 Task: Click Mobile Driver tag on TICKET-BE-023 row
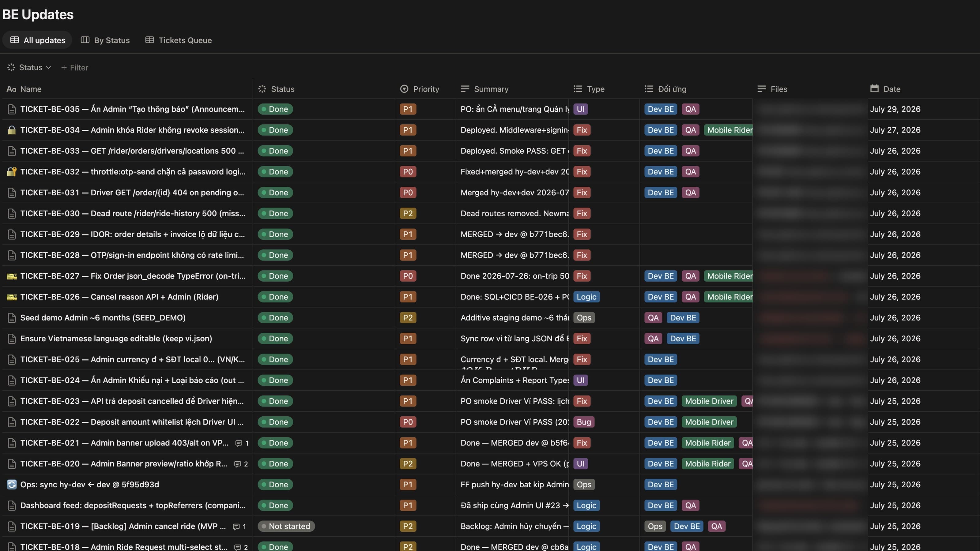coord(709,401)
